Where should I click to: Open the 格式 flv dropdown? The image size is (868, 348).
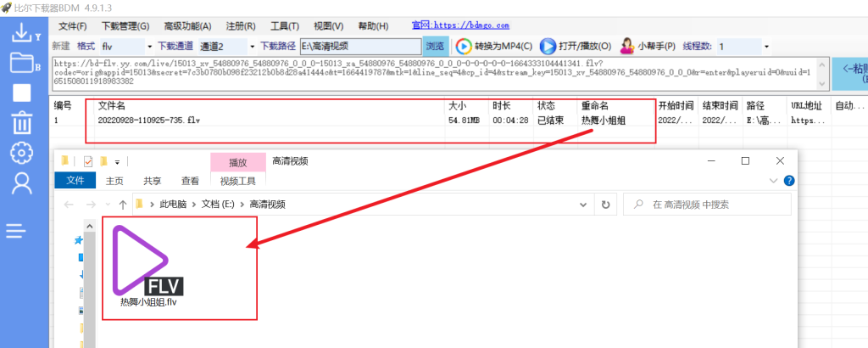pos(149,47)
